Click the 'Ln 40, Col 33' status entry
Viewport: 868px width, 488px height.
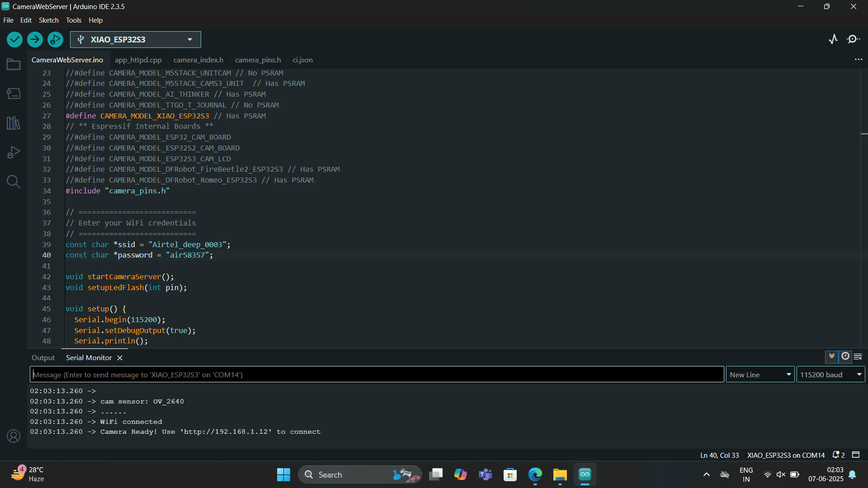719,455
